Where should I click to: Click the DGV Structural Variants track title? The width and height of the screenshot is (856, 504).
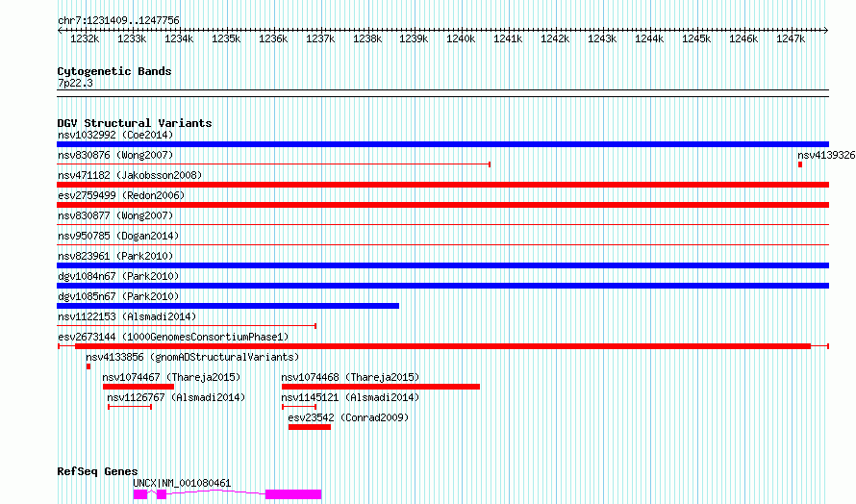tap(135, 123)
